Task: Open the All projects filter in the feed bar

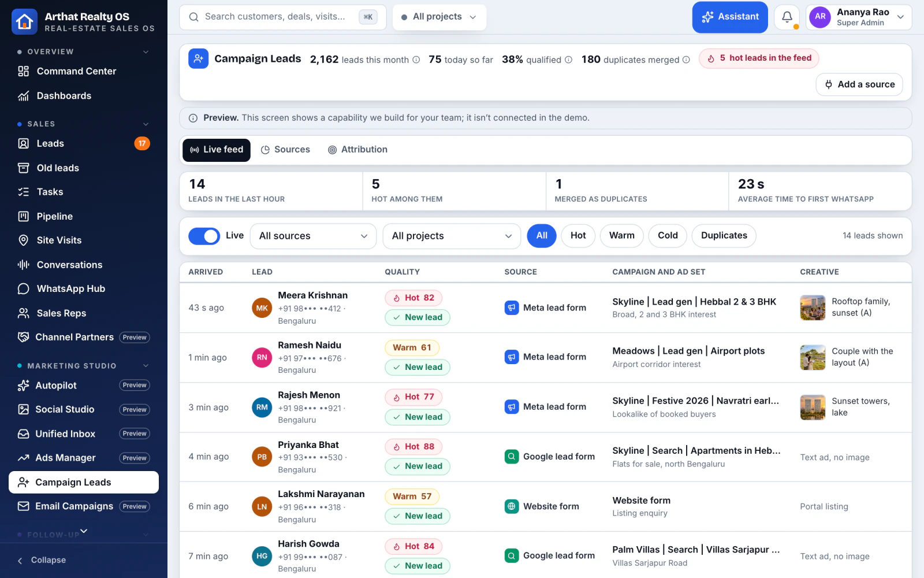Action: pos(452,236)
